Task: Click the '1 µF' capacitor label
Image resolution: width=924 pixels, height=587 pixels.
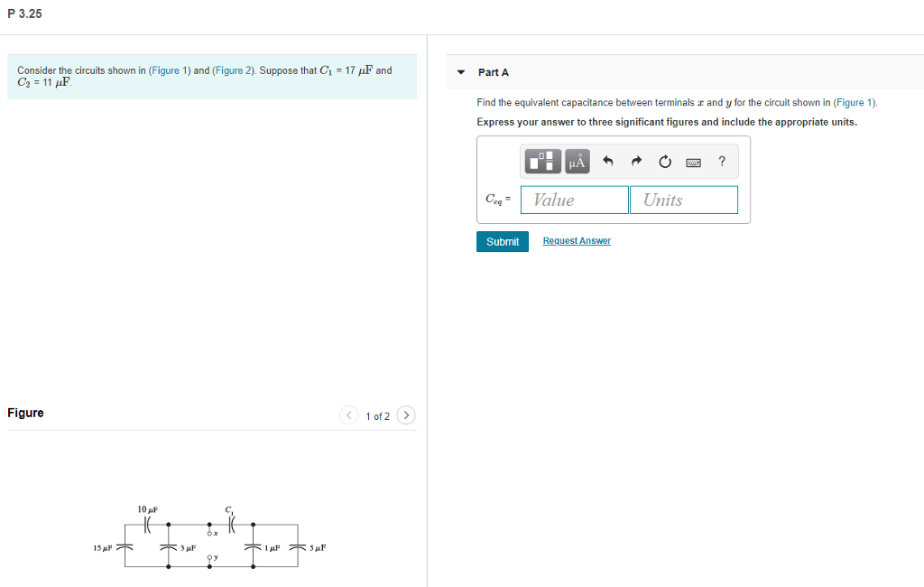Action: 272,548
